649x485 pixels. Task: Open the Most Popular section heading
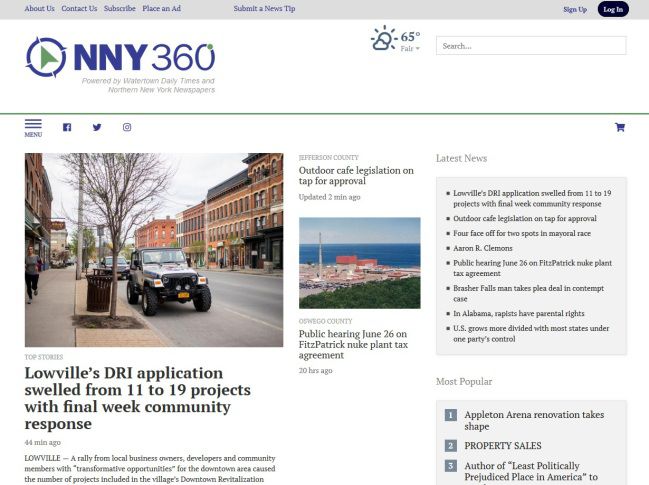pyautogui.click(x=464, y=382)
